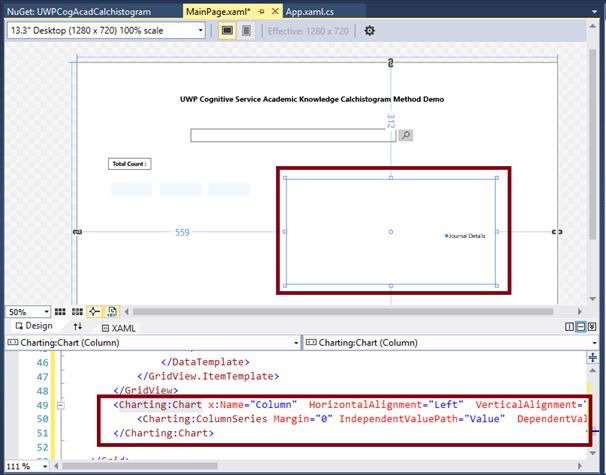Image resolution: width=606 pixels, height=475 pixels.
Task: Click the right margin chain link icon
Action: [x=557, y=232]
